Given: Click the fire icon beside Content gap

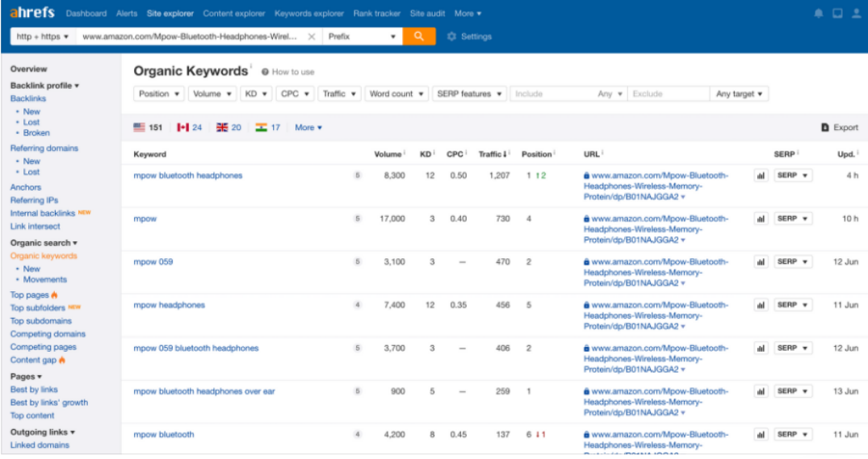Looking at the screenshot, I should 62,360.
